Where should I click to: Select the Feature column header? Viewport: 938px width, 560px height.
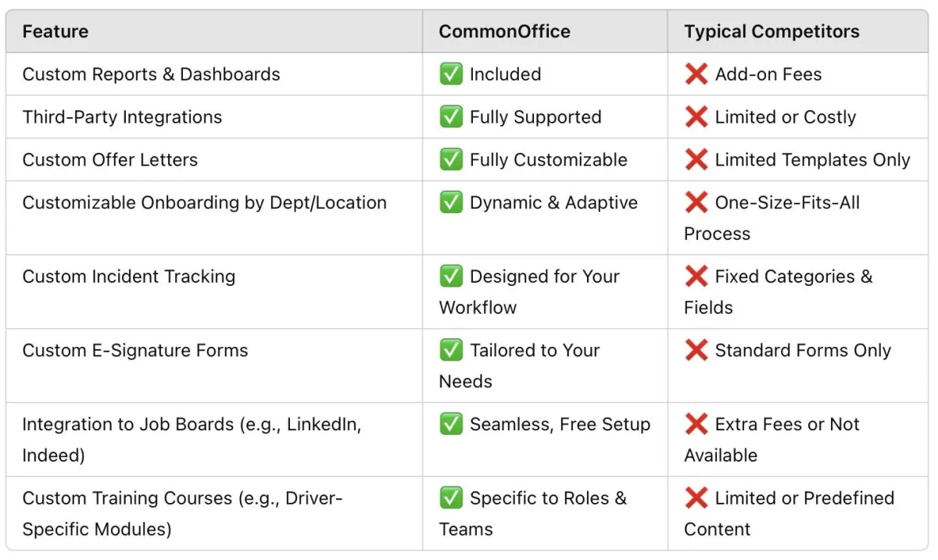point(55,32)
